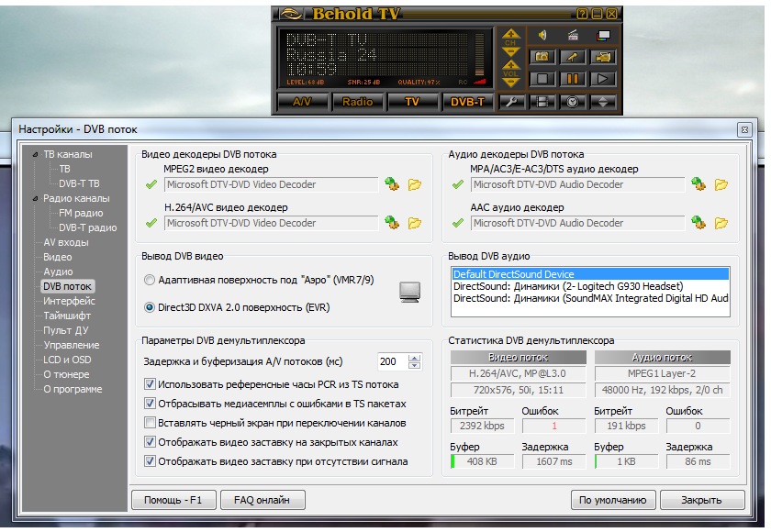Increase A/V delay with the up stepper arrow
Viewport: 771px width, 532px height.
(x=415, y=358)
